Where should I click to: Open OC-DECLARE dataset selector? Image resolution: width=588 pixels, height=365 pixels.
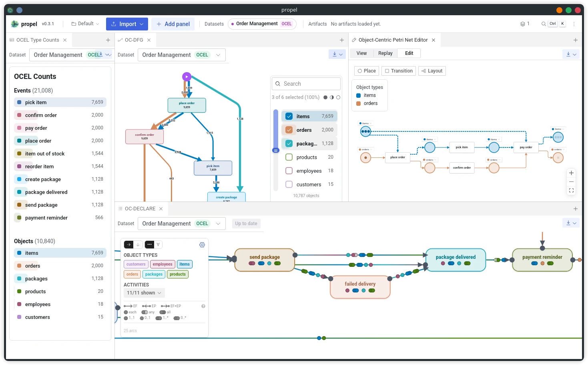tap(182, 224)
